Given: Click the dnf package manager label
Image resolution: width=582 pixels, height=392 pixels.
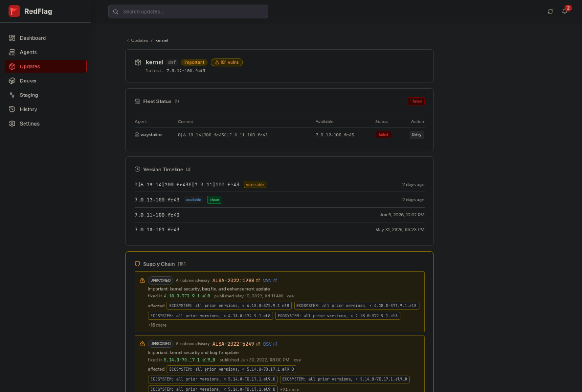Looking at the screenshot, I should (172, 62).
